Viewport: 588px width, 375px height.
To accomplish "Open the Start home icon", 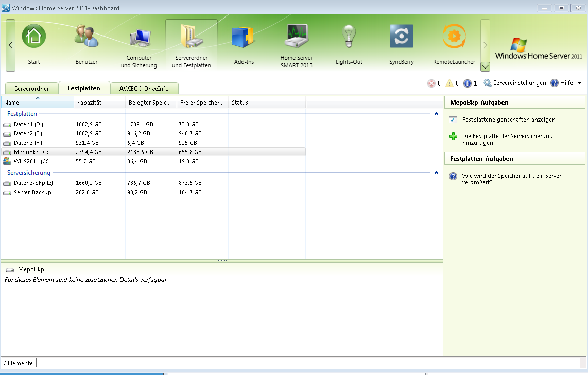I will click(34, 37).
